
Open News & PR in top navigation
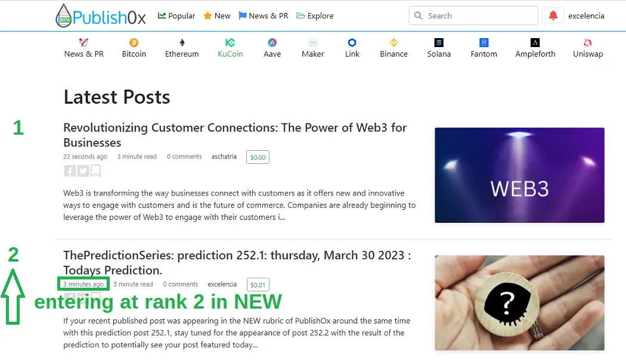(x=264, y=16)
